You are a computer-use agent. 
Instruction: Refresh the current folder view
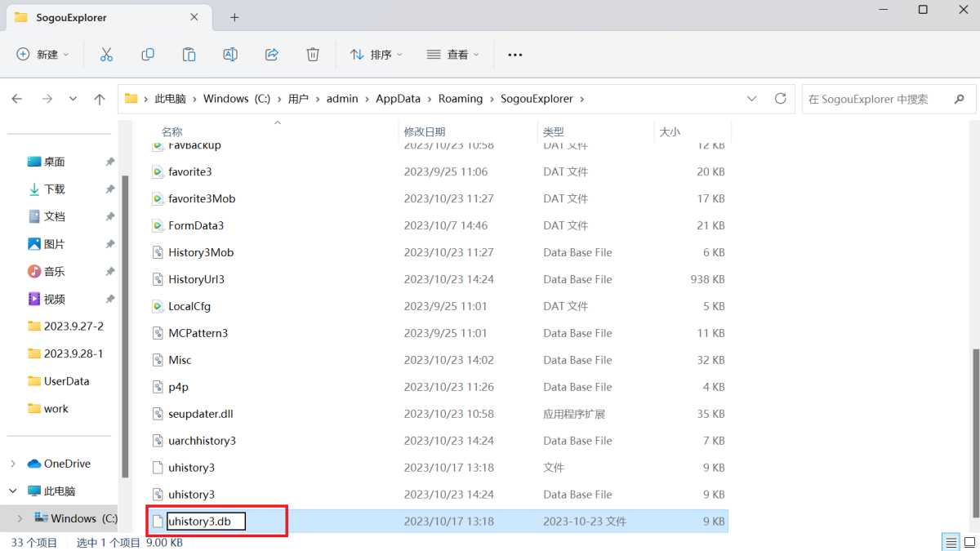(x=781, y=99)
